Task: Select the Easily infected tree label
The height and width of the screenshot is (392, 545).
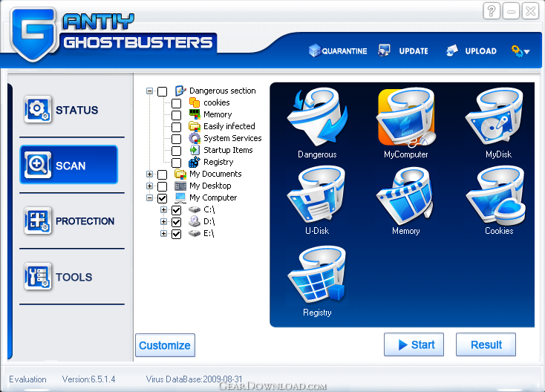Action: point(229,126)
